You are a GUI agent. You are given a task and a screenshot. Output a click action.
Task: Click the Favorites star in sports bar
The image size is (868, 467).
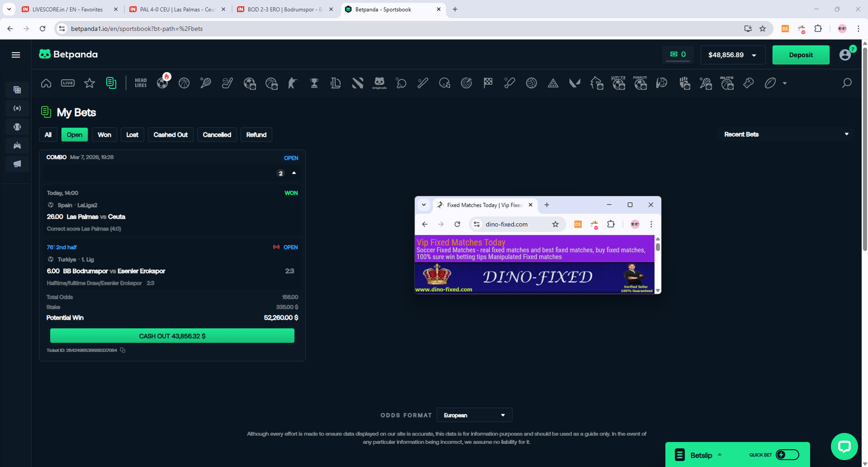point(90,83)
